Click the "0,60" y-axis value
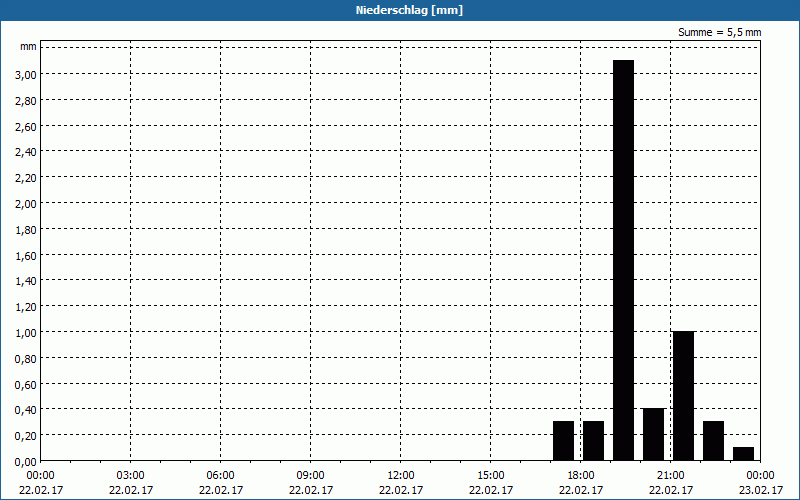The image size is (800, 500). coord(26,385)
